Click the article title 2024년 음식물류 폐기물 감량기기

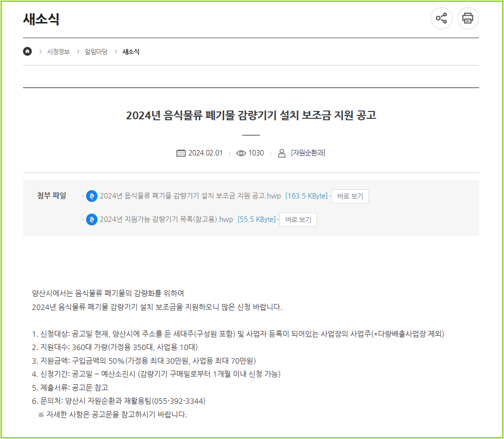251,115
